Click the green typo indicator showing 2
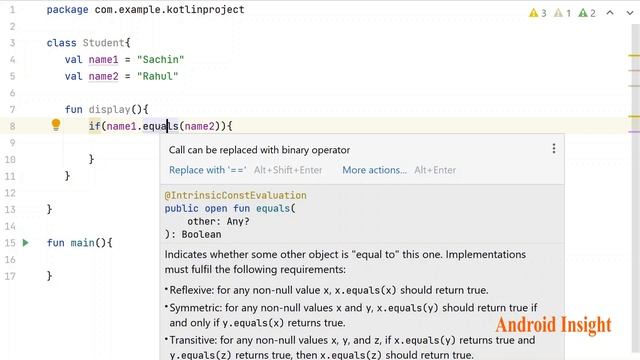Image resolution: width=640 pixels, height=360 pixels. [x=587, y=13]
